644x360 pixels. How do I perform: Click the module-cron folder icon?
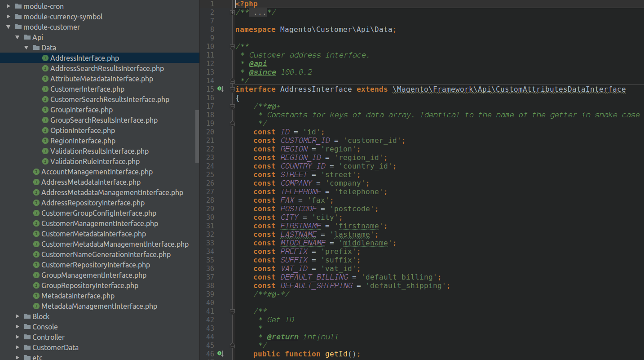pos(18,6)
